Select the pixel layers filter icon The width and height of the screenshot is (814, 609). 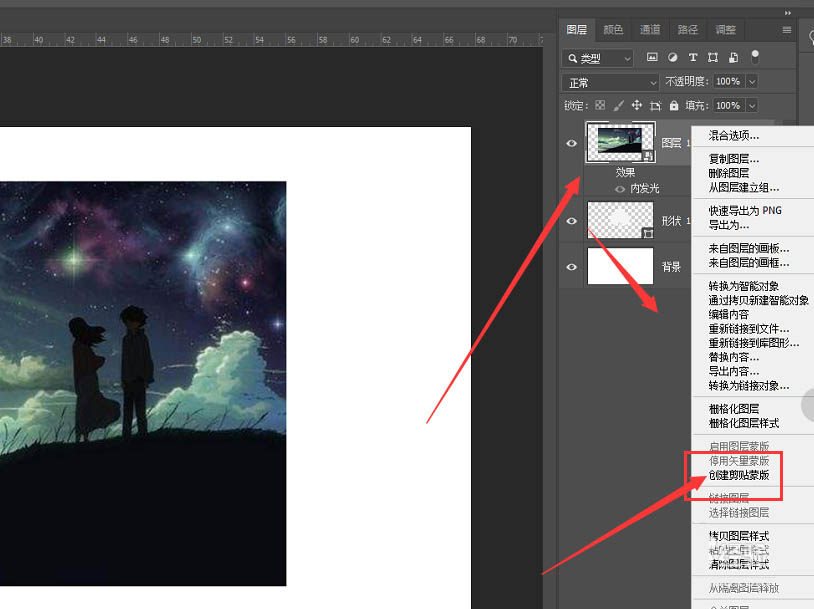[x=652, y=57]
